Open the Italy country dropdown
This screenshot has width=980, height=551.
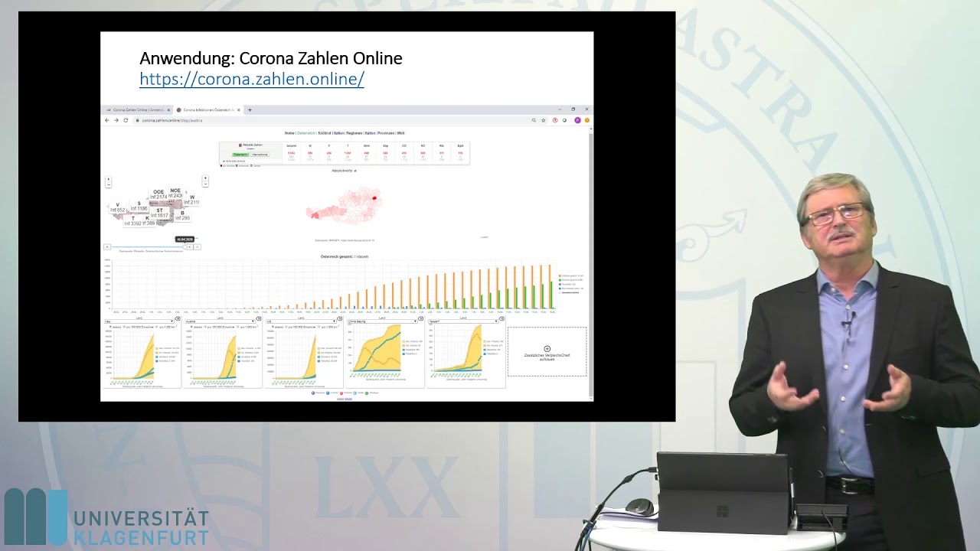pyautogui.click(x=139, y=321)
